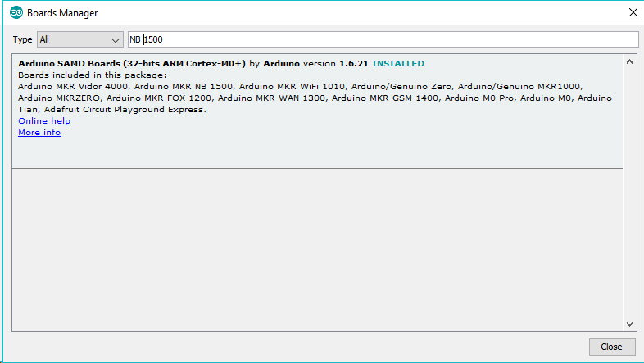This screenshot has width=644, height=363.
Task: Click the Boards Manager window title
Action: [62, 13]
